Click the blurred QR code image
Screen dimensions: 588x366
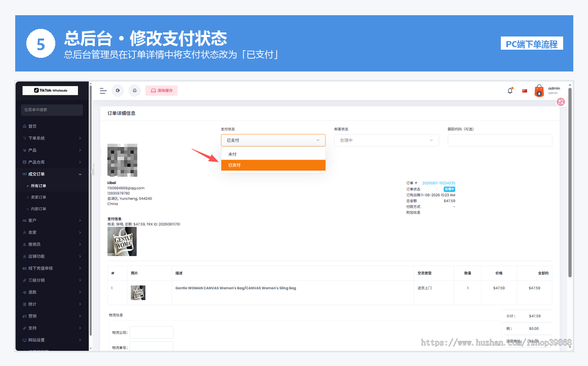(122, 160)
